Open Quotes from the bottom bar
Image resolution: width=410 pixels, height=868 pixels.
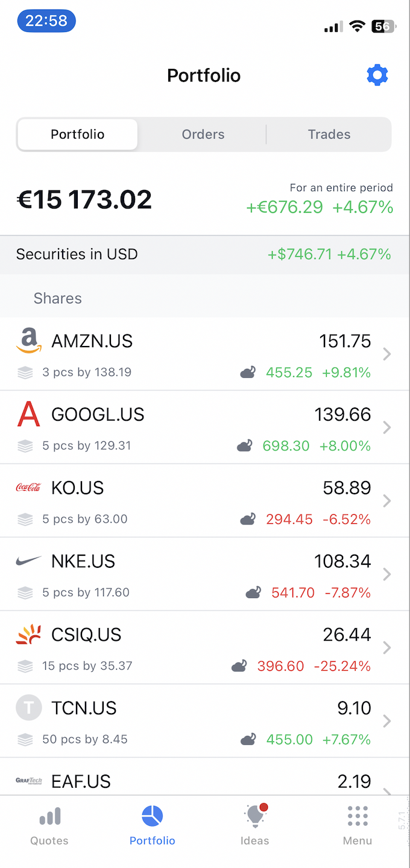[49, 825]
